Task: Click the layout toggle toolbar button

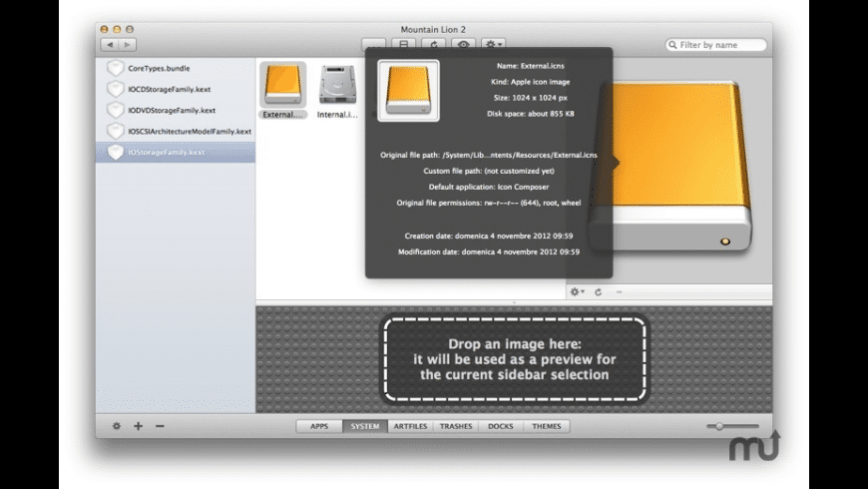Action: click(403, 43)
